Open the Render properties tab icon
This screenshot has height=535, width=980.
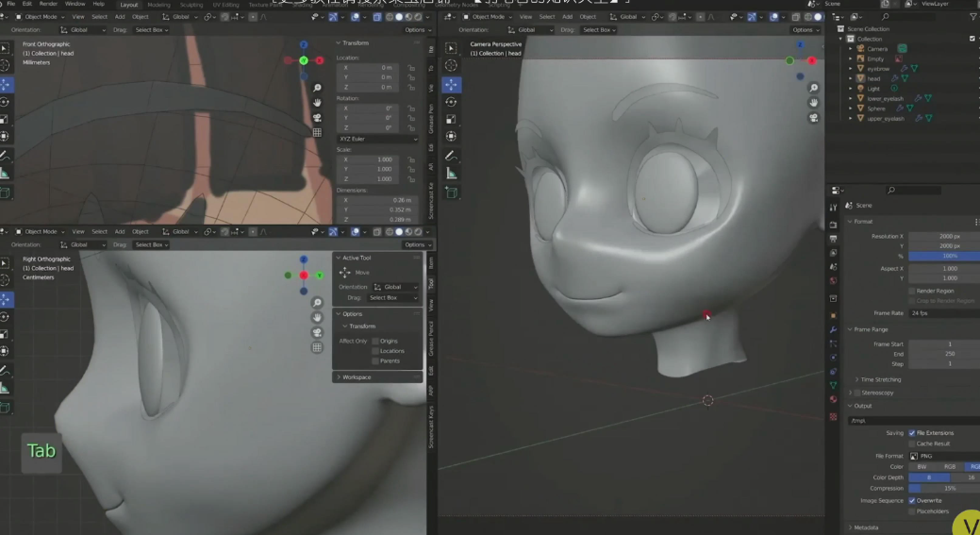(833, 224)
